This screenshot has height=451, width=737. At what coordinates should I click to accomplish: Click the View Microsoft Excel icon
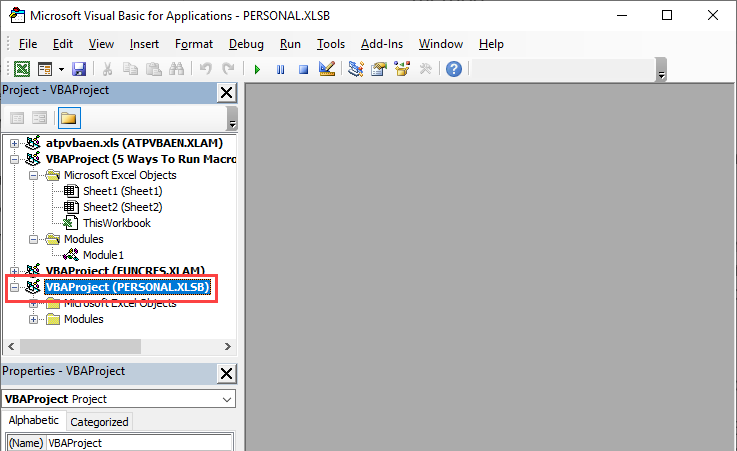click(22, 69)
